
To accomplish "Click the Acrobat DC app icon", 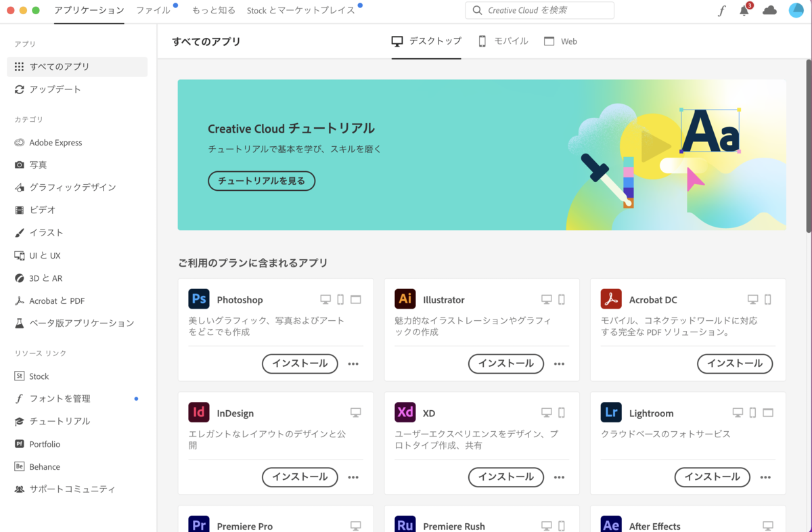I will (x=611, y=298).
